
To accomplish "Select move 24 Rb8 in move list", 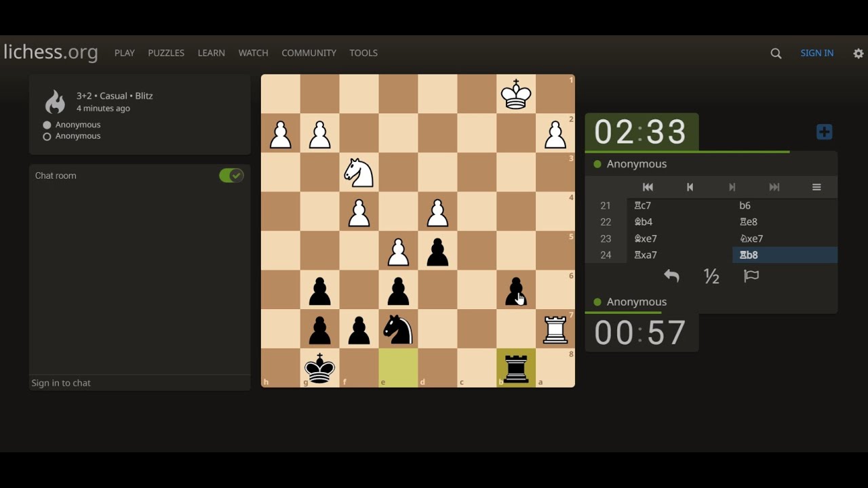I will [785, 255].
